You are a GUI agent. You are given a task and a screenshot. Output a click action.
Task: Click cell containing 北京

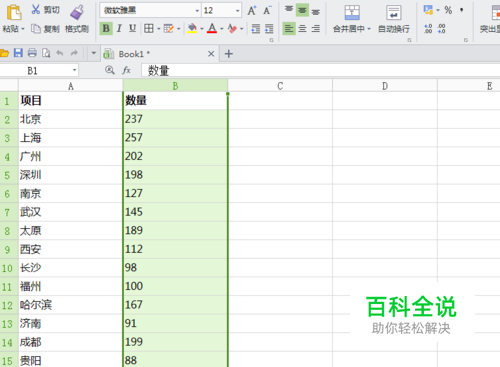71,119
